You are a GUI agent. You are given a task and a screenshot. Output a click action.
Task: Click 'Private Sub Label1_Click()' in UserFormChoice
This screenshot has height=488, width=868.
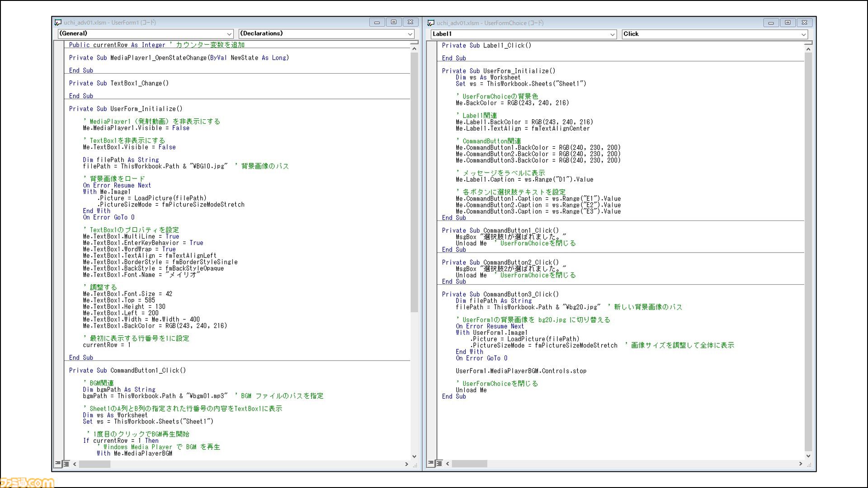pyautogui.click(x=486, y=45)
